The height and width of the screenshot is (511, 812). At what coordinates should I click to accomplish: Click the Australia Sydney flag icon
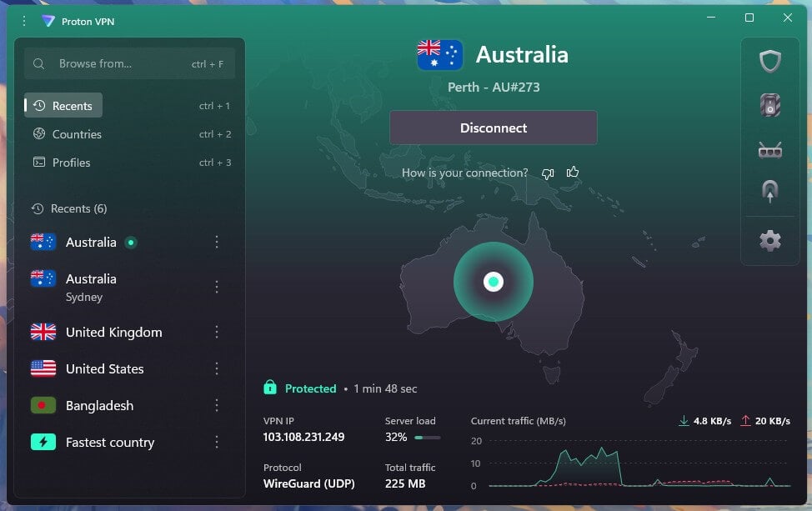43,278
